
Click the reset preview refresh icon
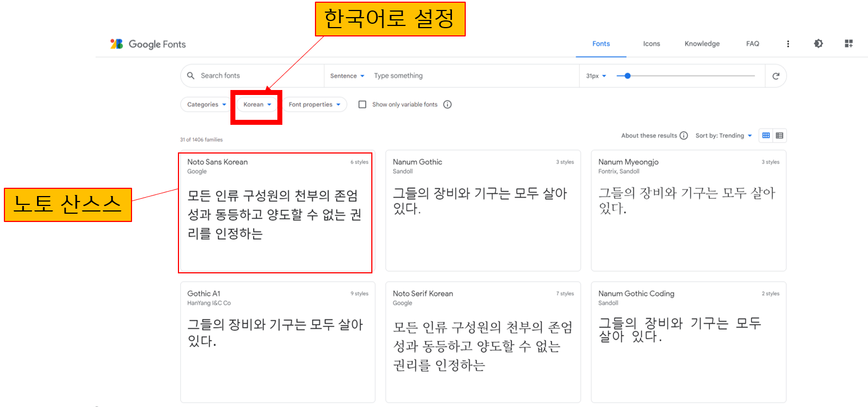point(776,76)
